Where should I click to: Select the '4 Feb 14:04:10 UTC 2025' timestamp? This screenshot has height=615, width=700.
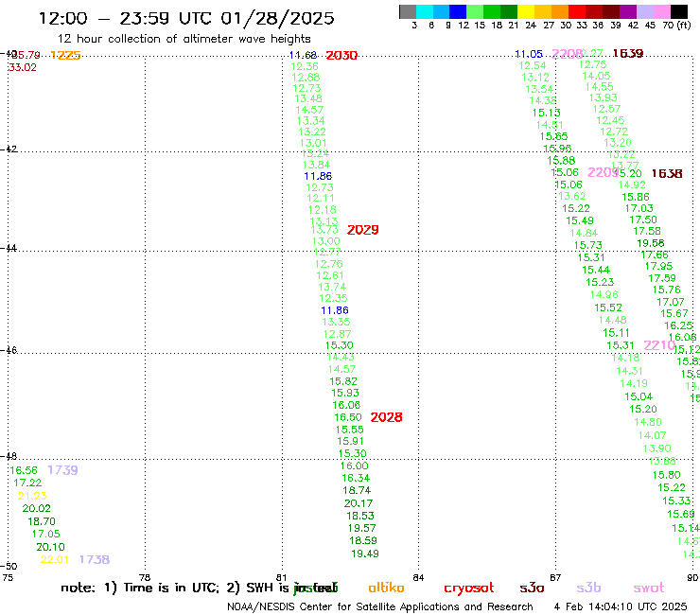[621, 607]
